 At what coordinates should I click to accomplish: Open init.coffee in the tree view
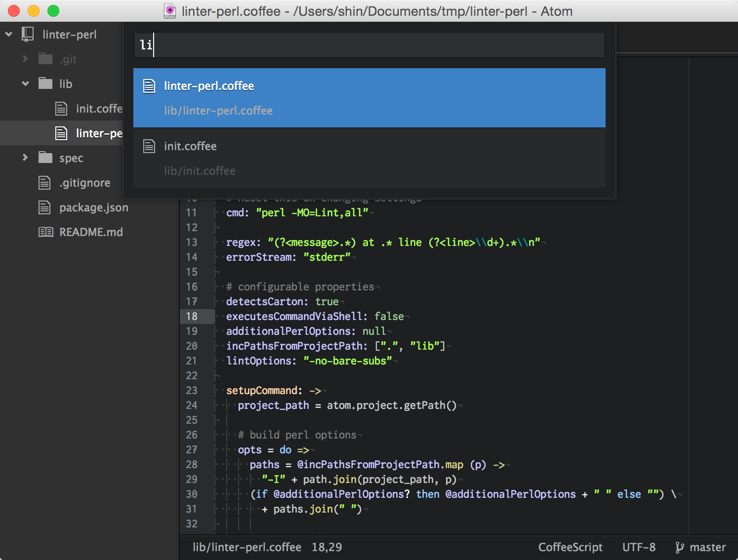[x=99, y=109]
